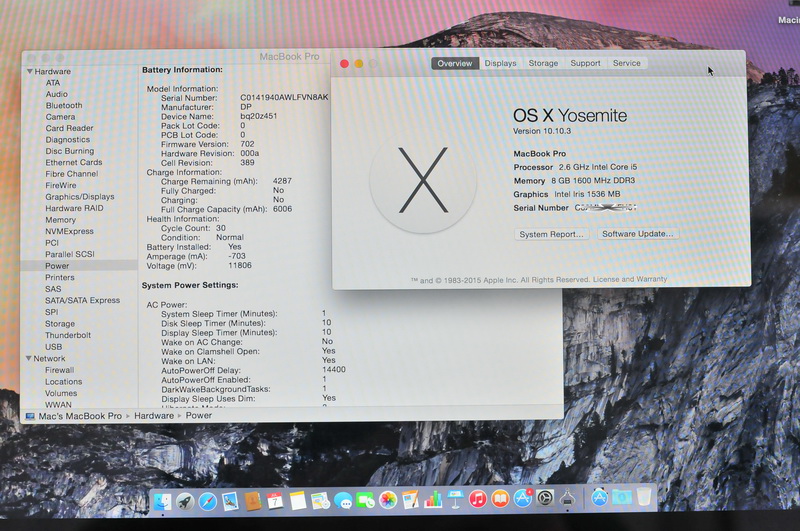Select Diagnostics in the sidebar

point(67,140)
